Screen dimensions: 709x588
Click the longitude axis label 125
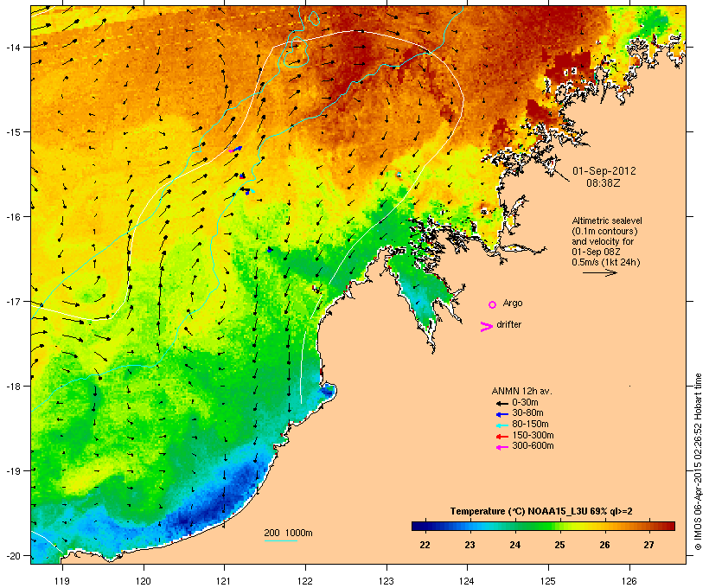click(x=548, y=581)
